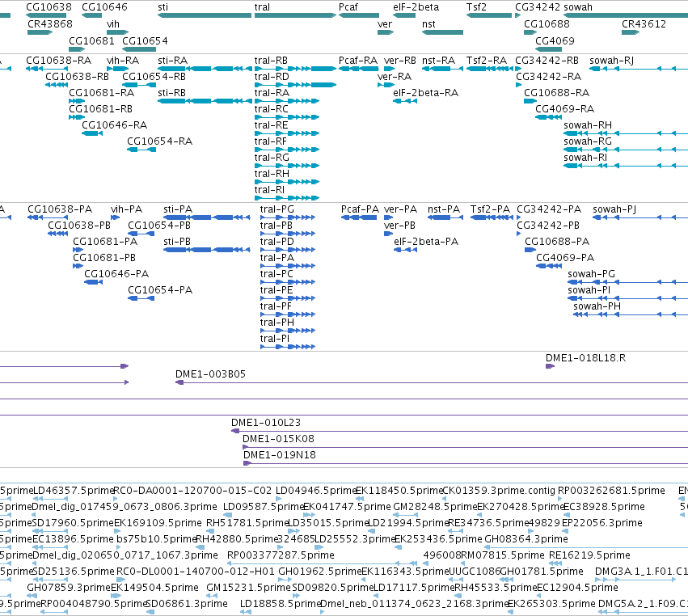Select transcript sowah-RJ label
688x616 pixels.
(611, 60)
